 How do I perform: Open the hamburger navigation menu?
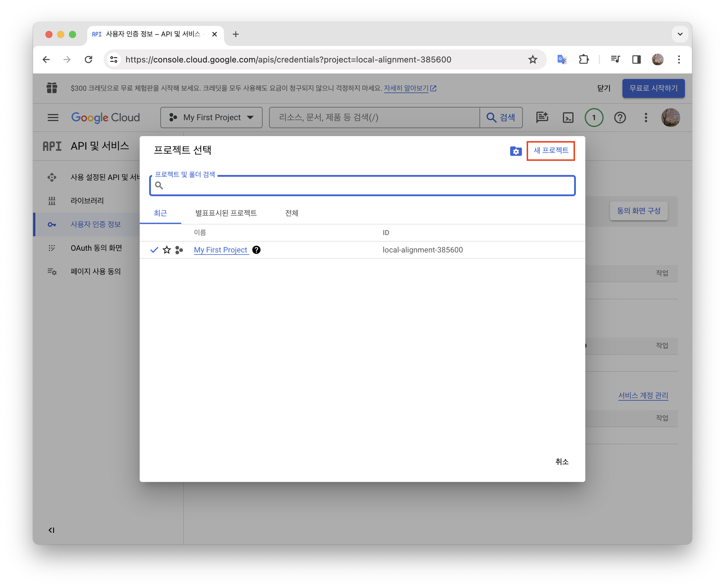53,118
